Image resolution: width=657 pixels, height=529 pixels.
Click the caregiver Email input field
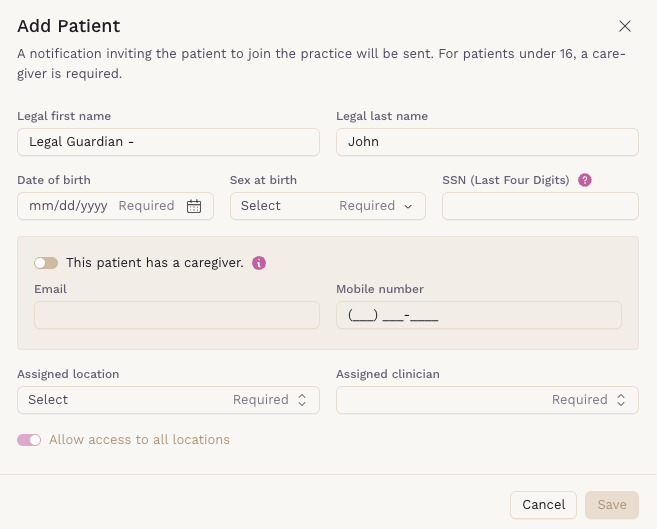(x=177, y=315)
